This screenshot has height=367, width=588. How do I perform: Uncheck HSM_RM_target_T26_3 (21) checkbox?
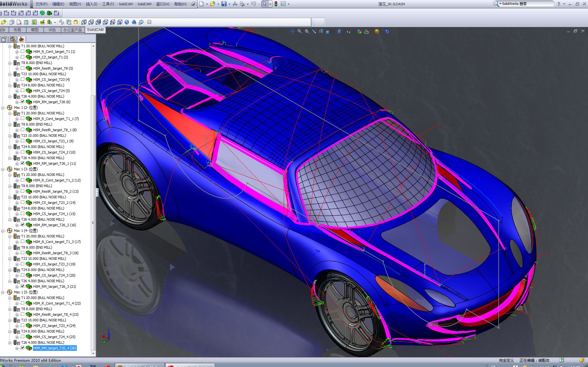[22, 286]
